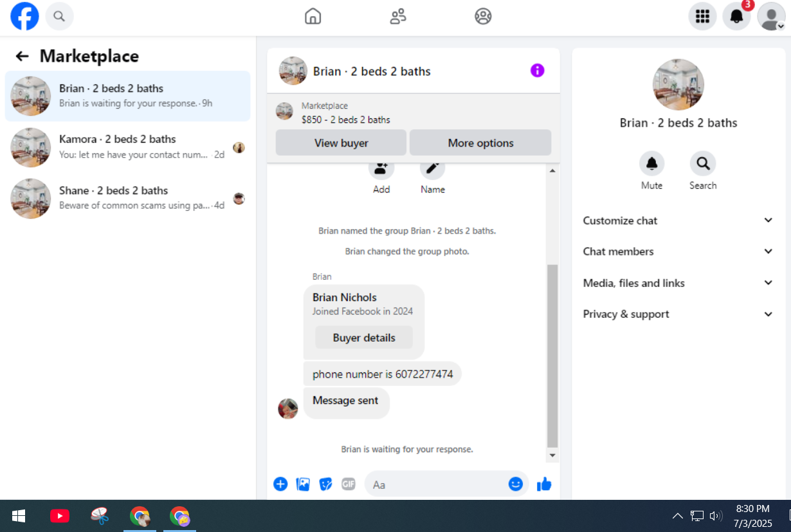Open the Facebook search magnifier
The height and width of the screenshot is (532, 791).
(59, 16)
